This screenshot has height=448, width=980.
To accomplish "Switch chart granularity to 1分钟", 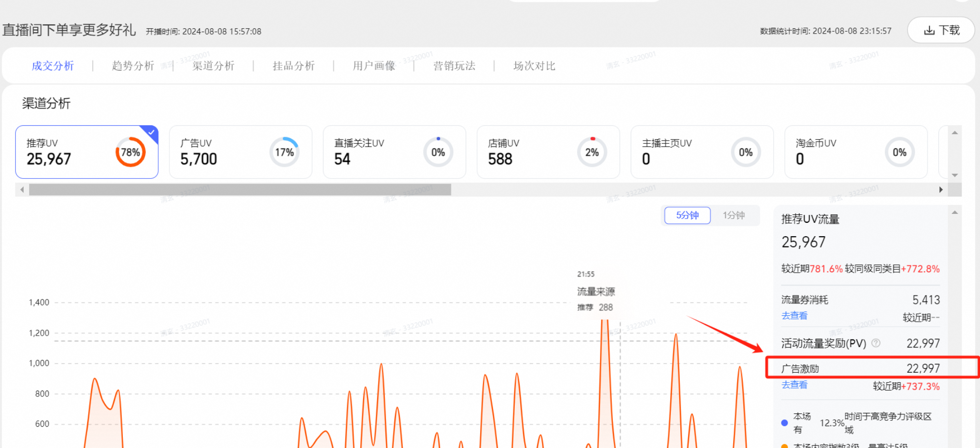I will [x=734, y=215].
